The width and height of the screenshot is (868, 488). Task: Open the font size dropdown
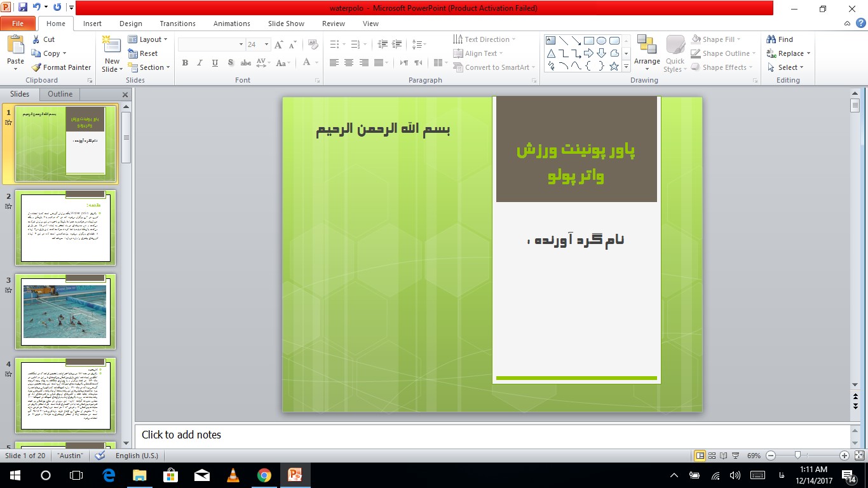pos(266,44)
